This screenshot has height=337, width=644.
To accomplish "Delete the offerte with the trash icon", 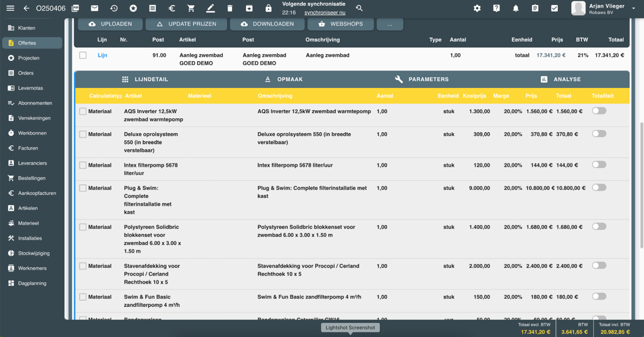I will tap(230, 8).
